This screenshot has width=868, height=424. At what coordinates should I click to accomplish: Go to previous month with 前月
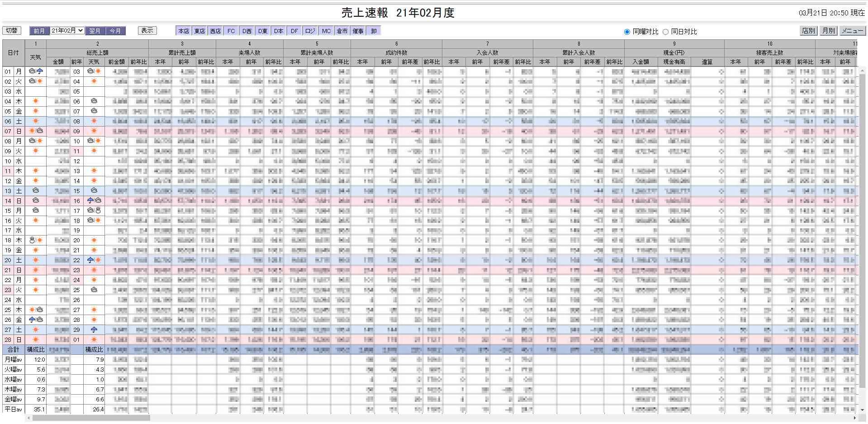click(x=39, y=31)
